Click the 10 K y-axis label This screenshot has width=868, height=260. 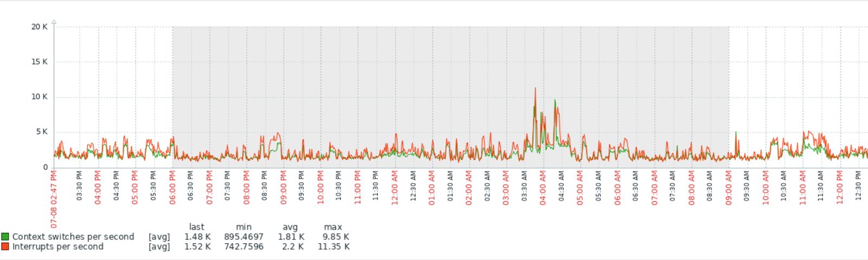click(x=40, y=97)
